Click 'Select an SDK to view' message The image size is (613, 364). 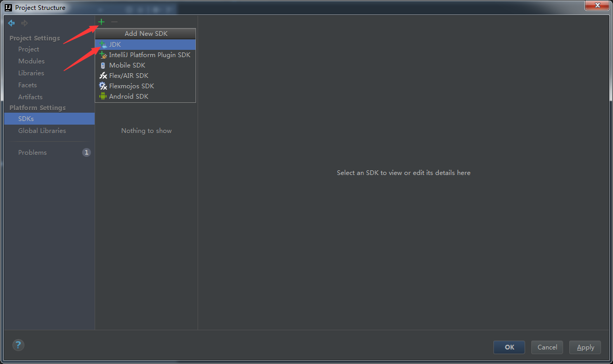[x=403, y=172]
